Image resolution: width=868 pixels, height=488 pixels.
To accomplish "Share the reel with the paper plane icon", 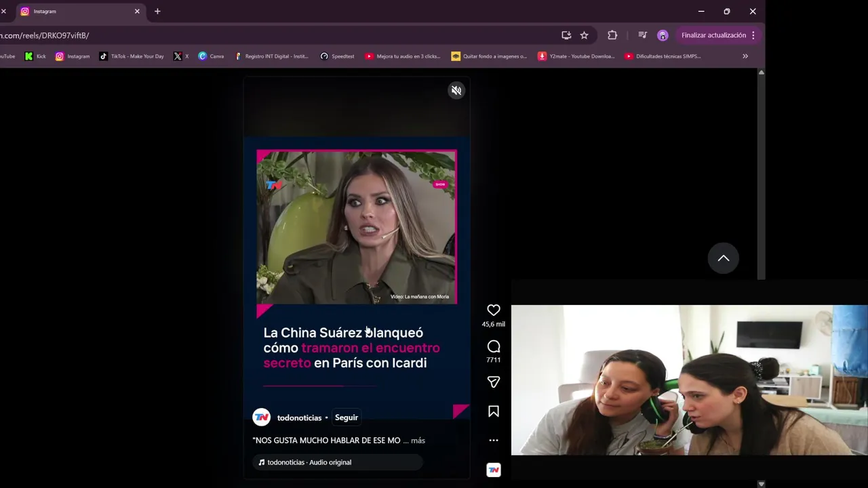I will (x=494, y=382).
